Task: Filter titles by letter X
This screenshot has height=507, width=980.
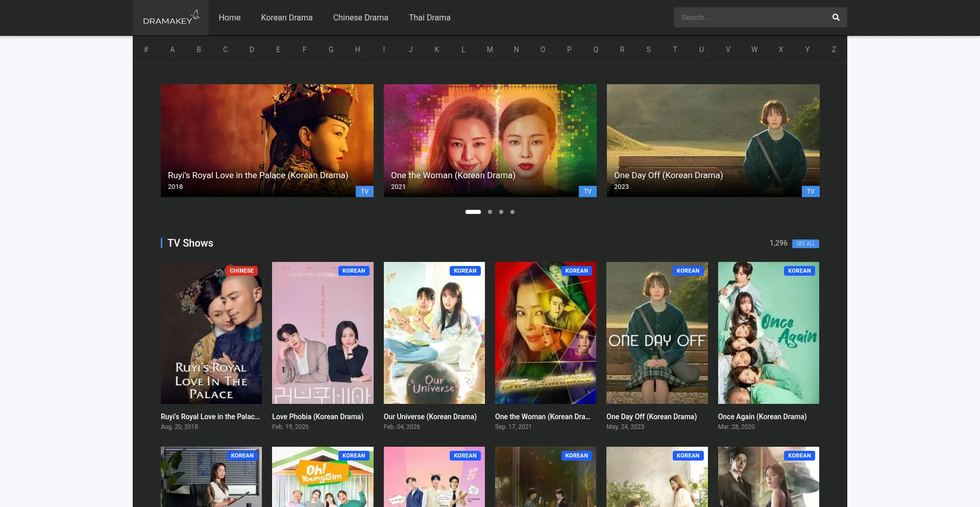Action: 781,50
